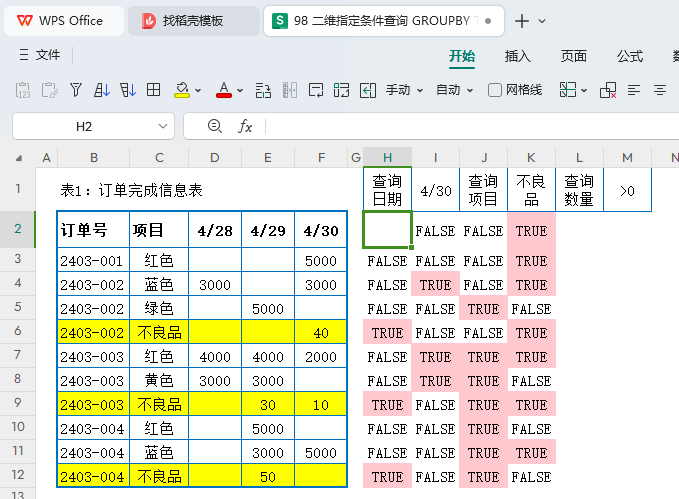Select column B header
Viewport: 679px width, 499px height.
pyautogui.click(x=94, y=158)
